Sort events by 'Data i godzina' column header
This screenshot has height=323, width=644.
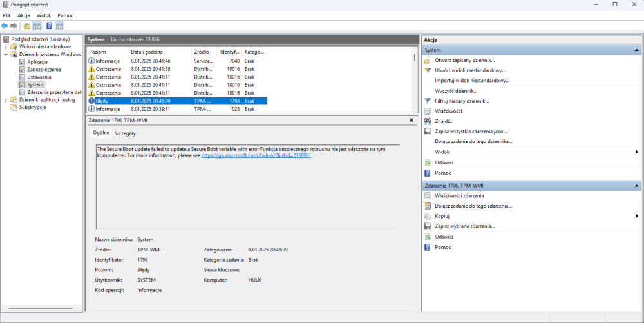pos(147,51)
